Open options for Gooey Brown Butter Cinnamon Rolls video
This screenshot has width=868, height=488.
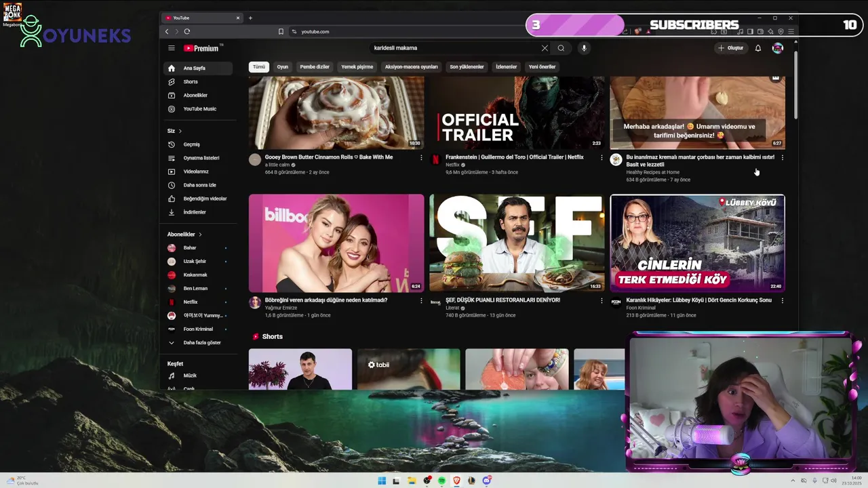[421, 157]
